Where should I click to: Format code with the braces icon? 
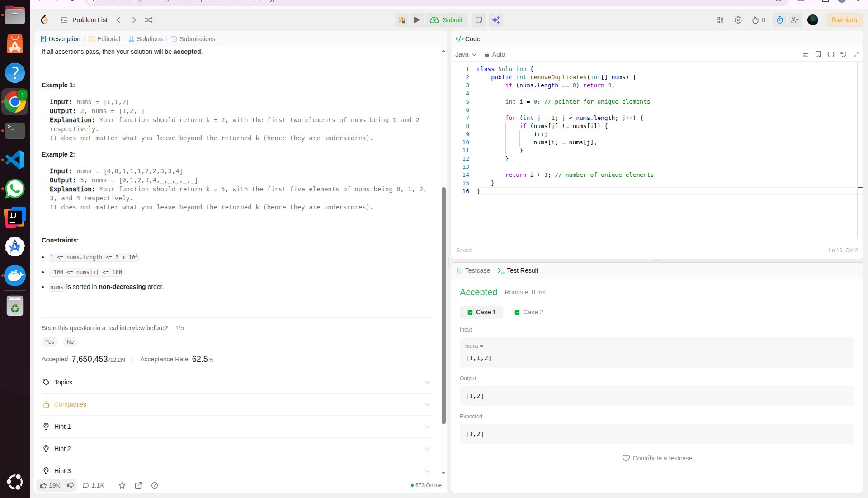click(x=830, y=54)
